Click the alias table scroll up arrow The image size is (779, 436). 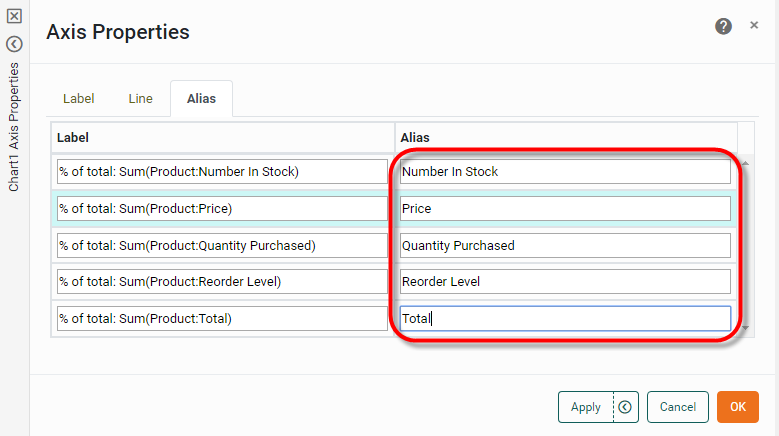744,163
